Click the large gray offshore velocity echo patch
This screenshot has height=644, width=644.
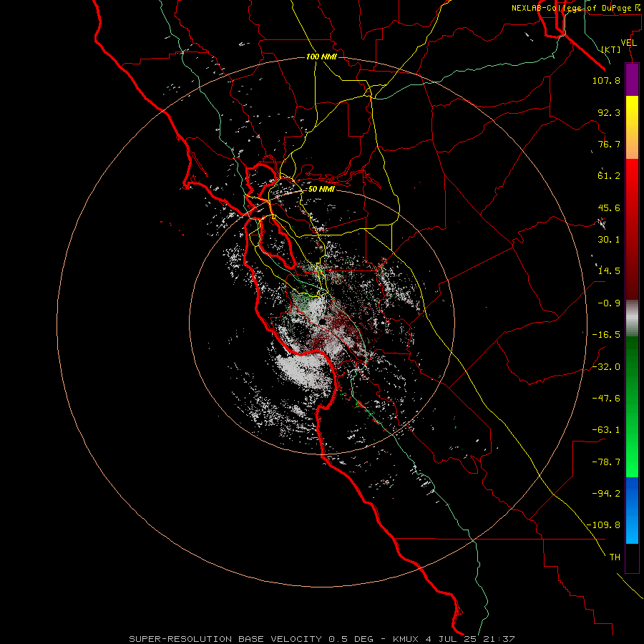pyautogui.click(x=304, y=370)
